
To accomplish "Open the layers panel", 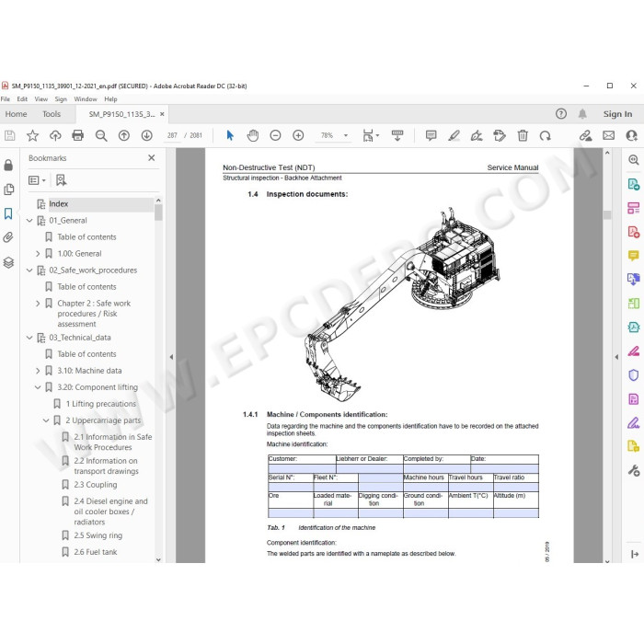I will [x=8, y=262].
